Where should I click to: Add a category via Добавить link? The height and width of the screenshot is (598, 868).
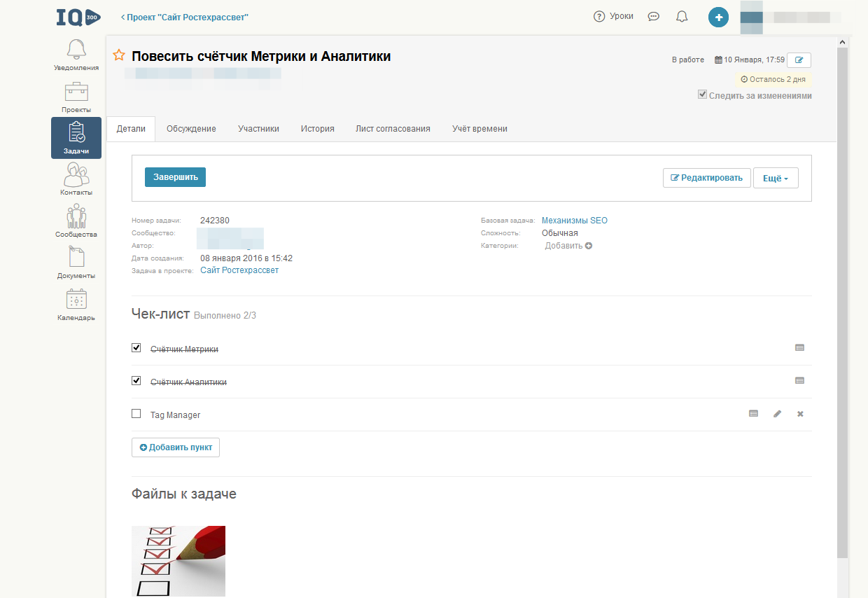(x=568, y=246)
